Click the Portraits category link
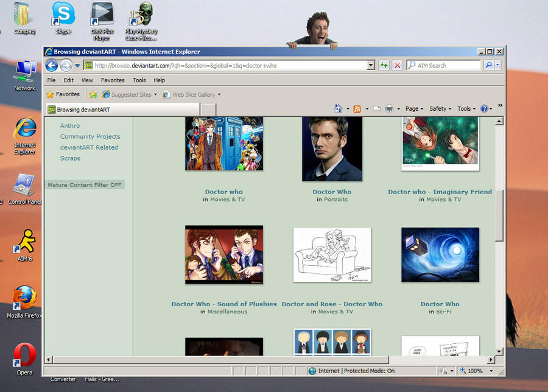 pos(336,200)
